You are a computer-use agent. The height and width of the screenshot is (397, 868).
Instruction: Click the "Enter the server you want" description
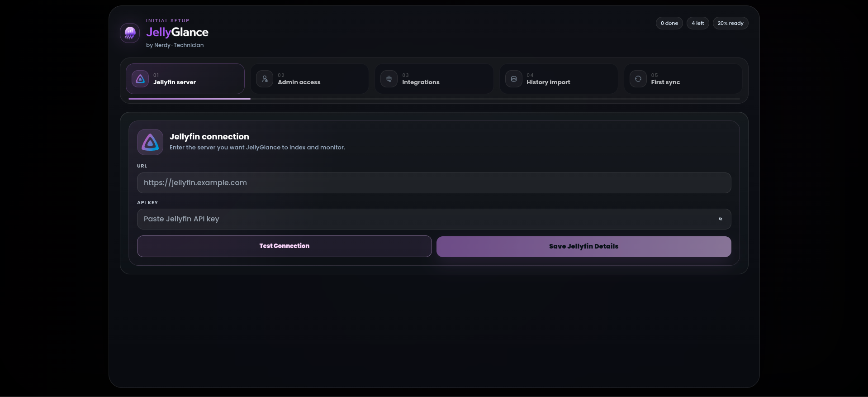(x=257, y=148)
